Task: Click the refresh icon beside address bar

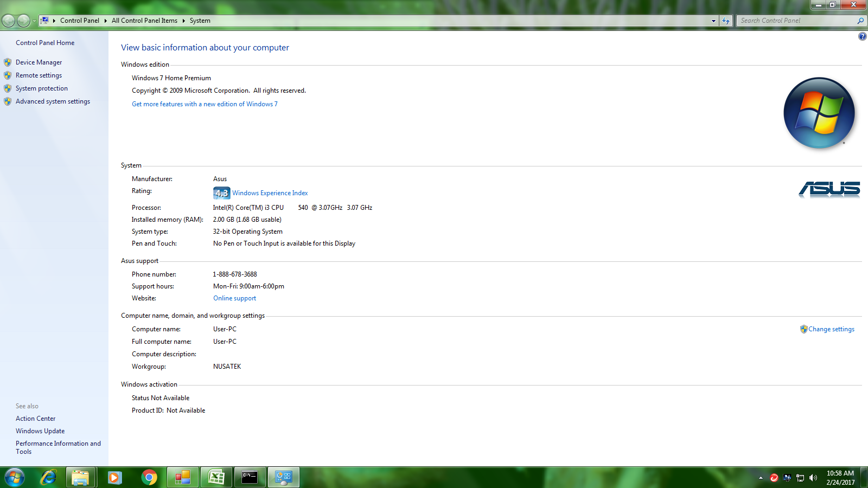Action: pos(726,21)
